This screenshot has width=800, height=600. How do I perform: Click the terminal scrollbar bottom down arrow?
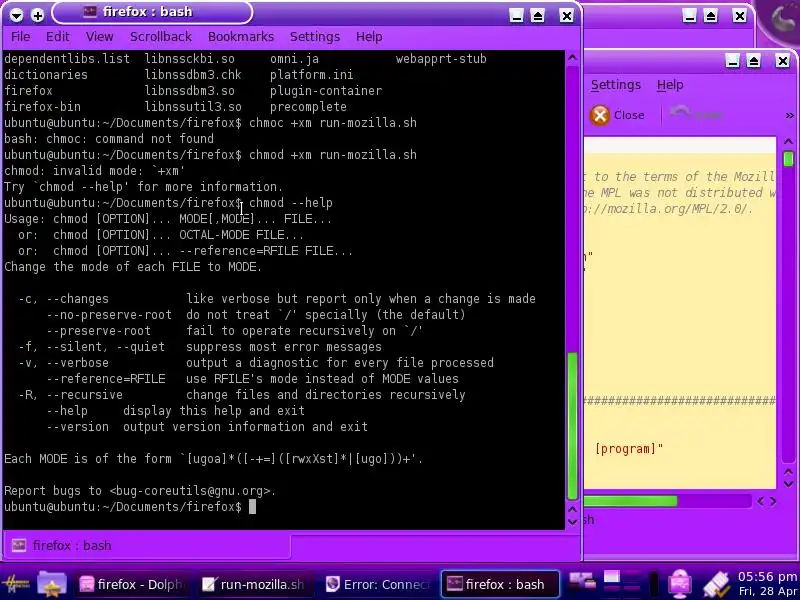click(572, 521)
